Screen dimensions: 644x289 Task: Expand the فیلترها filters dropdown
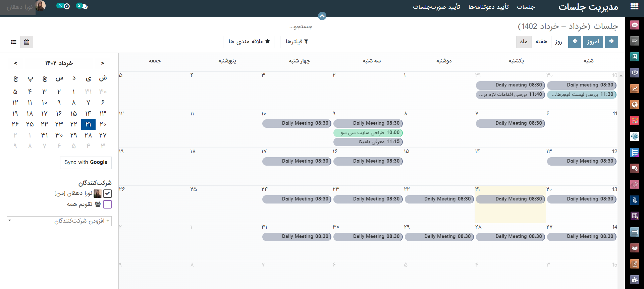pyautogui.click(x=296, y=42)
